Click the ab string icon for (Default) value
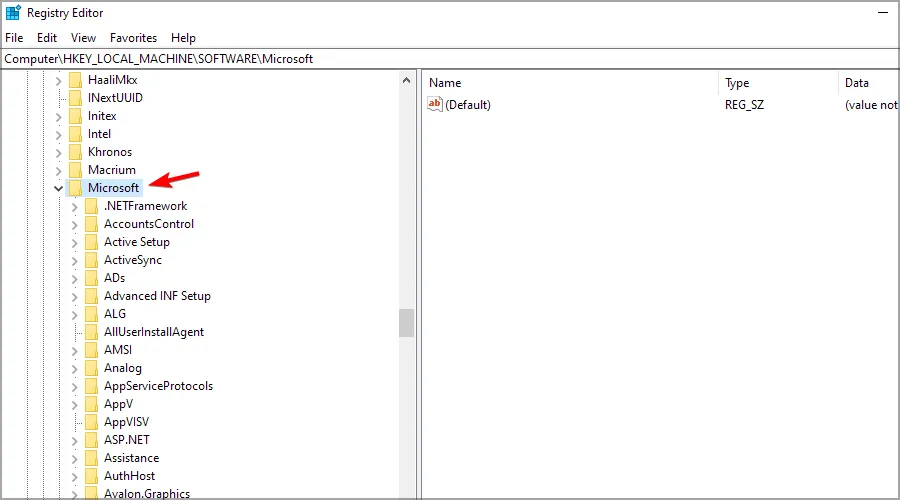The width and height of the screenshot is (900, 500). tap(435, 105)
